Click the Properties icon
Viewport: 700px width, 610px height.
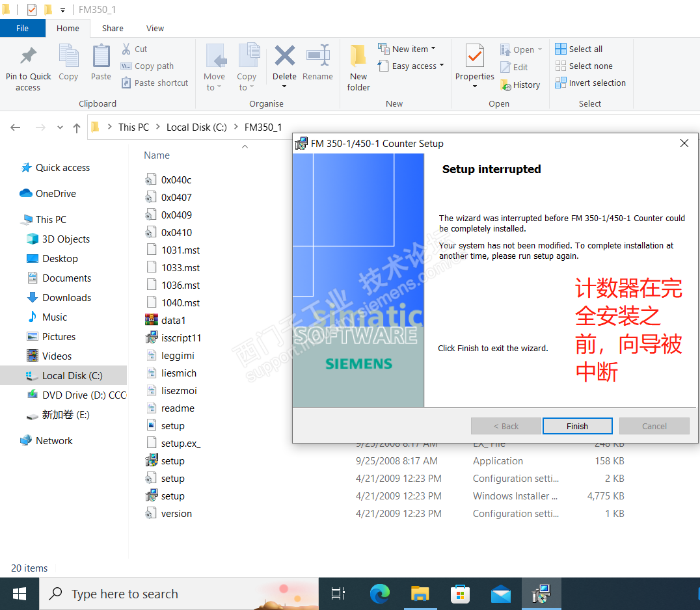(x=474, y=56)
